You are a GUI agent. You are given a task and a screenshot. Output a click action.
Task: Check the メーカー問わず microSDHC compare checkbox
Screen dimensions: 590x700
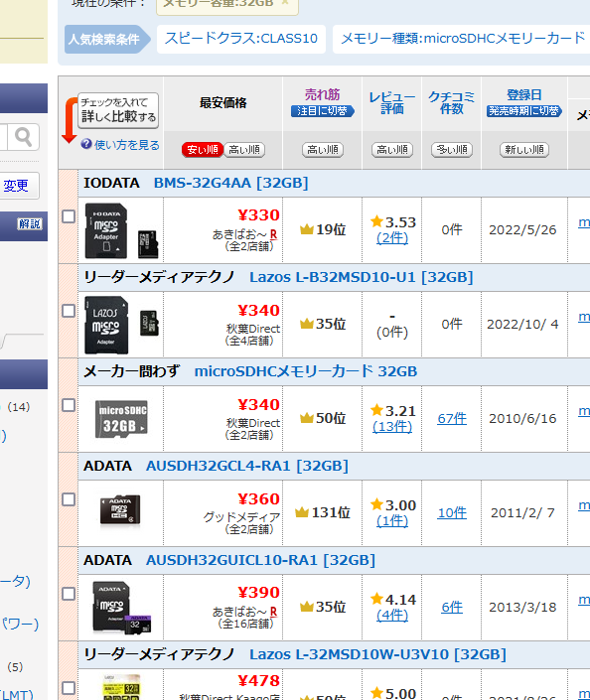tap(69, 405)
